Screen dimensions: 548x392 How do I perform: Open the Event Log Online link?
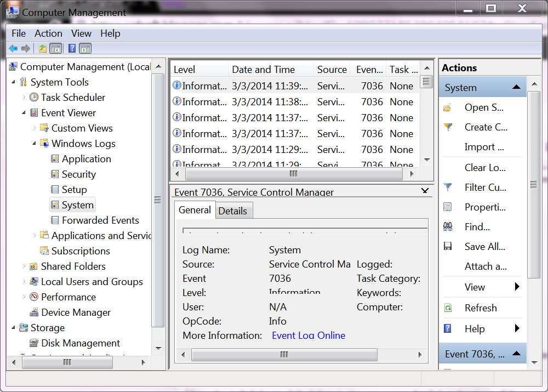click(309, 336)
